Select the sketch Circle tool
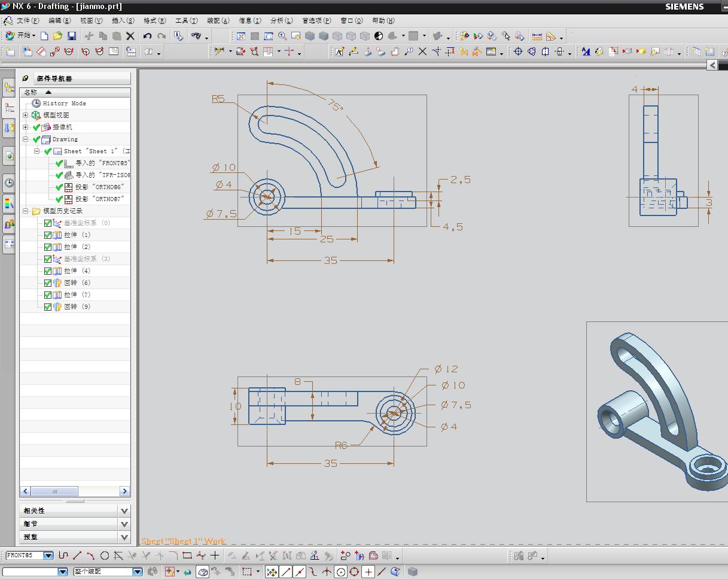 pyautogui.click(x=105, y=555)
